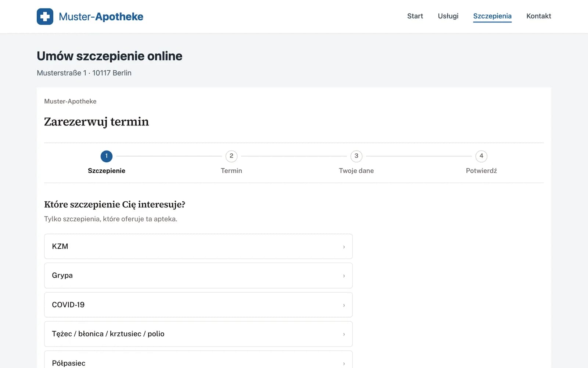Click the chevron on Tężec / błonica row
The height and width of the screenshot is (368, 588).
pyautogui.click(x=344, y=335)
